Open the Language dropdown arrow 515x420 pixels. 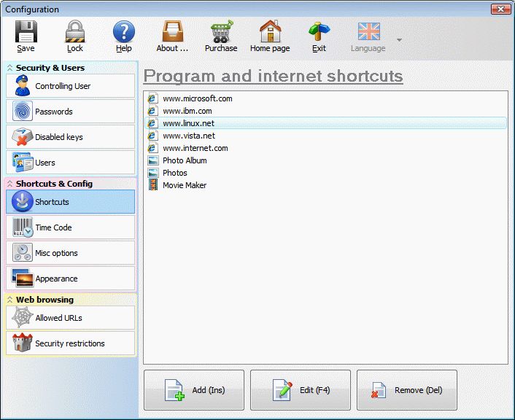pyautogui.click(x=399, y=40)
